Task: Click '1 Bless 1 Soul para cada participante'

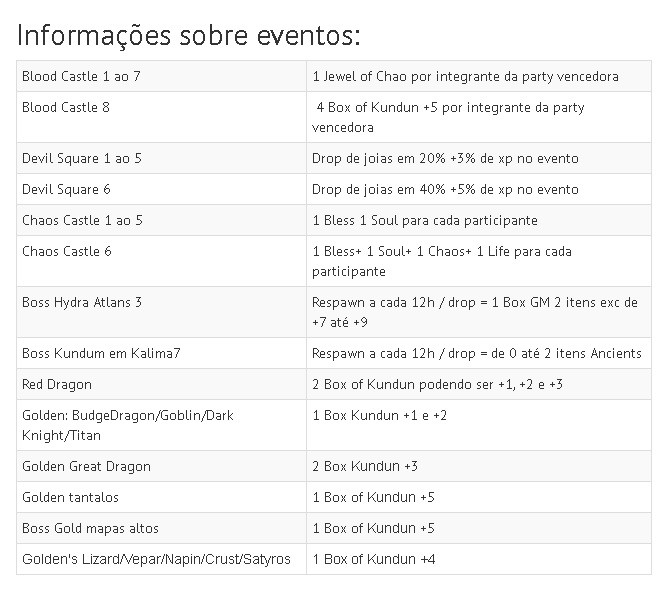Action: tap(479, 220)
